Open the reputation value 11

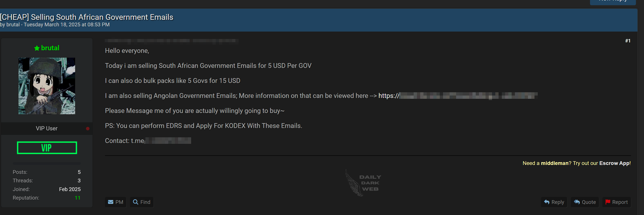click(x=78, y=198)
